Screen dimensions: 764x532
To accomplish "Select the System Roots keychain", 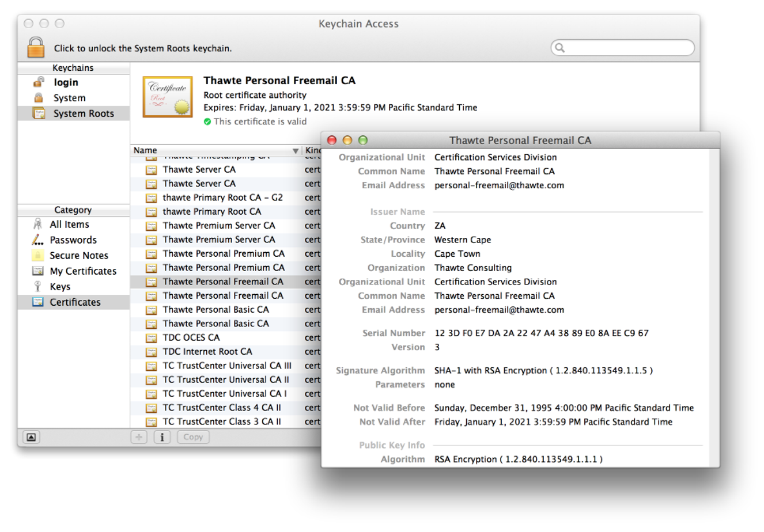I will (x=83, y=113).
